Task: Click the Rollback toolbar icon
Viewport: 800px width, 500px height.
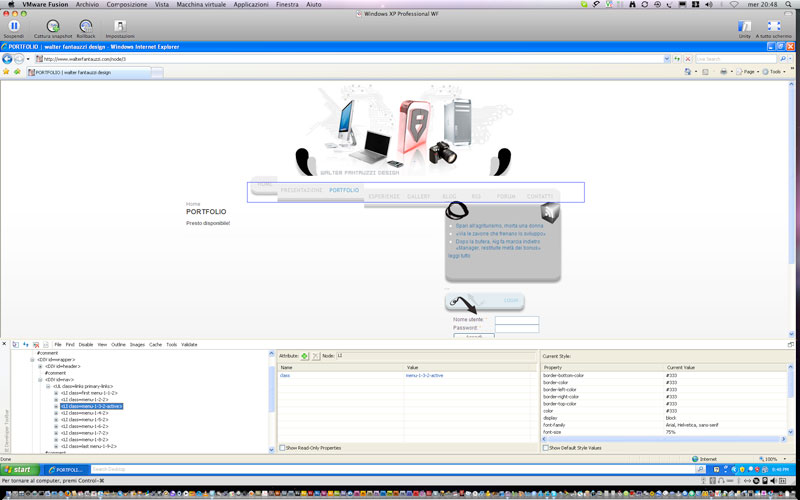Action: tap(86, 25)
